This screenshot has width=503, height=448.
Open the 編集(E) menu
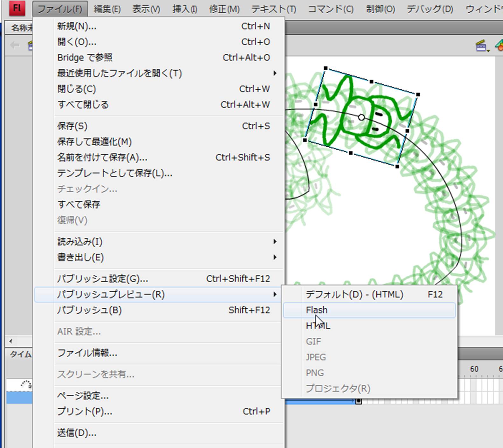click(107, 9)
